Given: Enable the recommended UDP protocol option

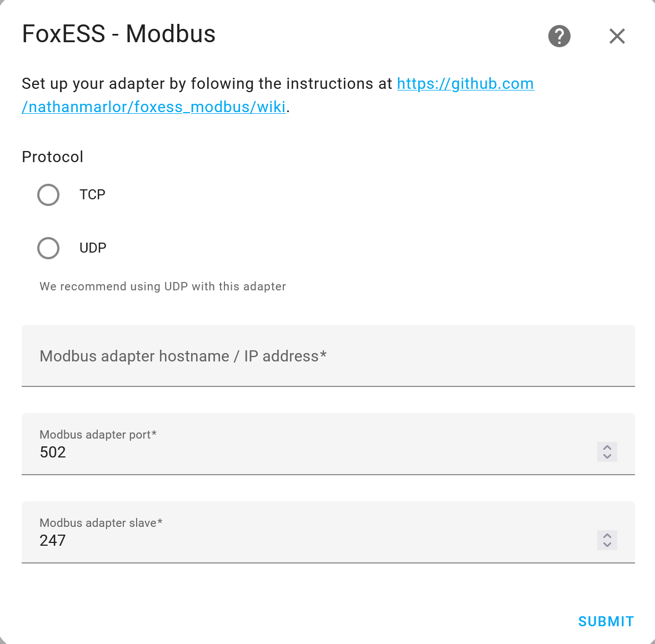Looking at the screenshot, I should pyautogui.click(x=48, y=248).
